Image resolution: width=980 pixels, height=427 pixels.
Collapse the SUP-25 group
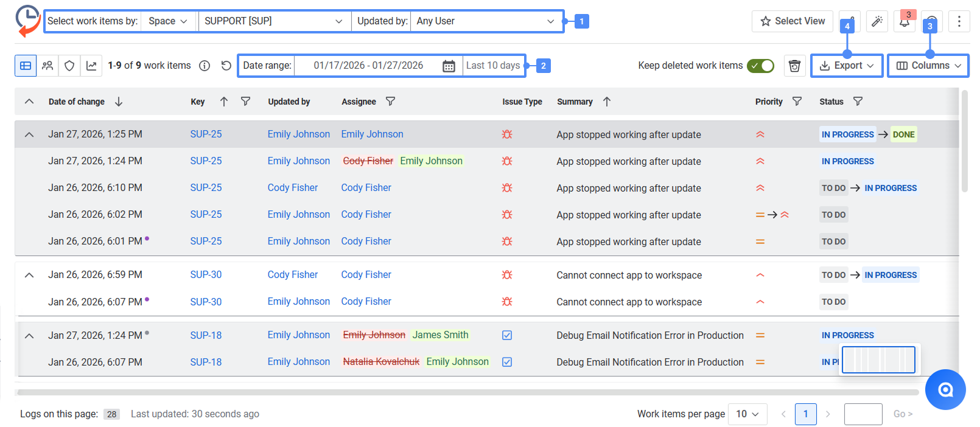(29, 134)
